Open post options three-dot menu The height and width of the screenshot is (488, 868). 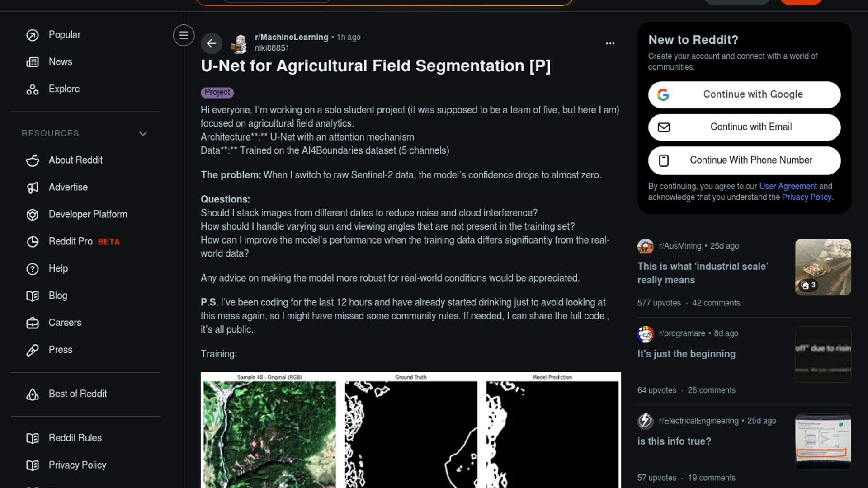coord(610,43)
